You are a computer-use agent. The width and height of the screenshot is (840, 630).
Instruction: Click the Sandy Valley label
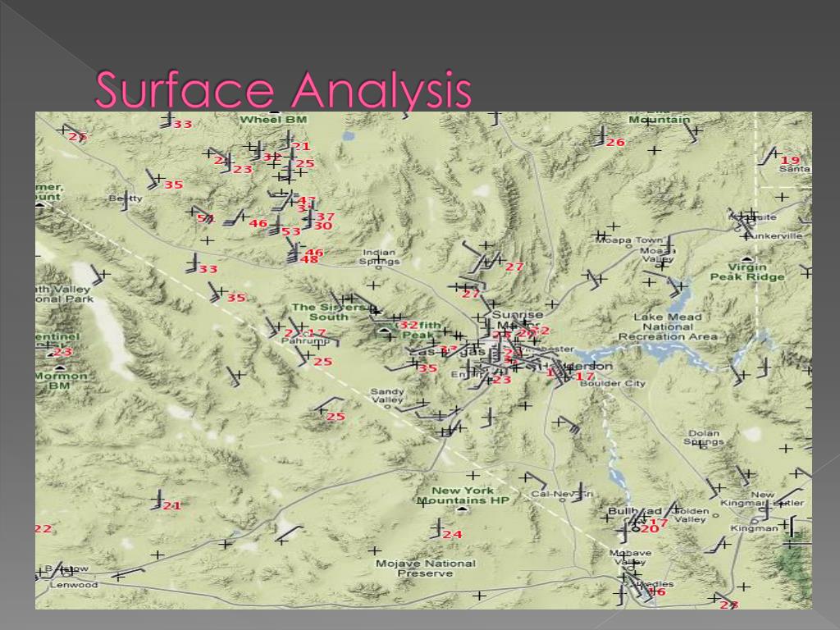[x=387, y=396]
